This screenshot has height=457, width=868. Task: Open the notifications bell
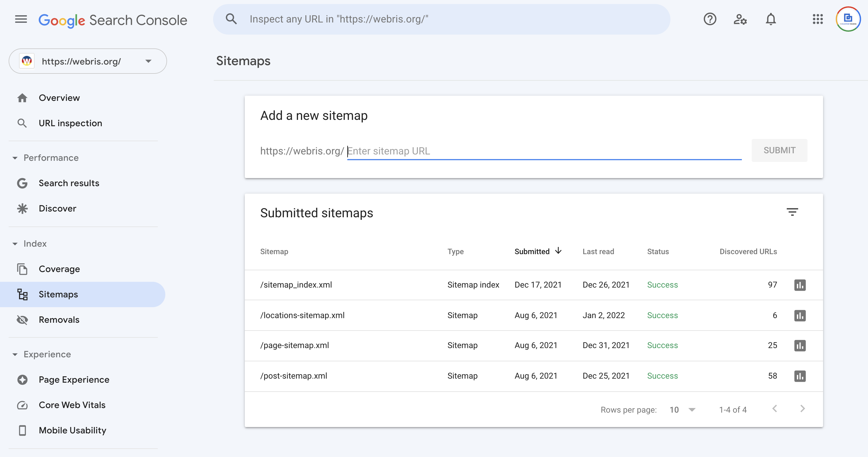pyautogui.click(x=771, y=19)
